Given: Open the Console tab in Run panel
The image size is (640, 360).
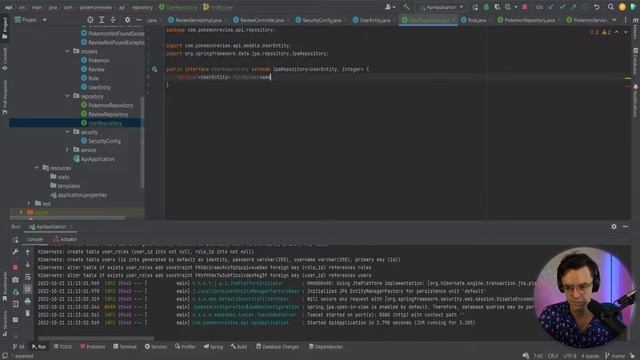Looking at the screenshot, I should pyautogui.click(x=35, y=240).
